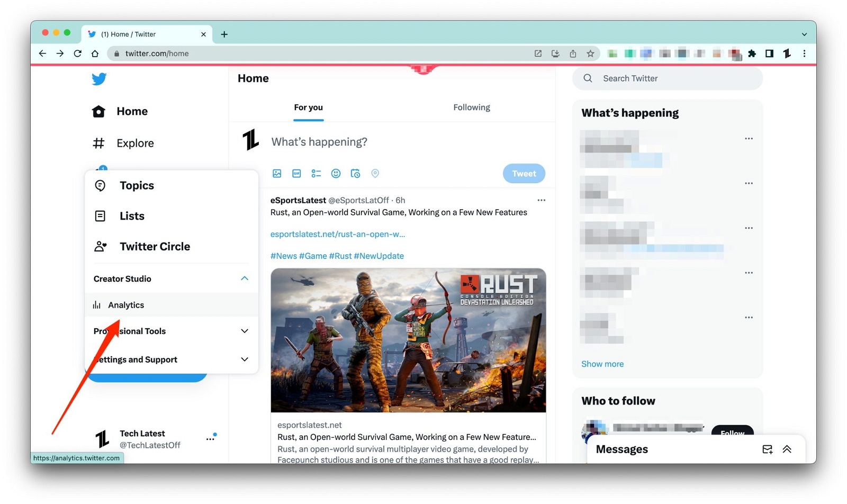Open the emoji picker icon
This screenshot has width=847, height=504.
[336, 174]
